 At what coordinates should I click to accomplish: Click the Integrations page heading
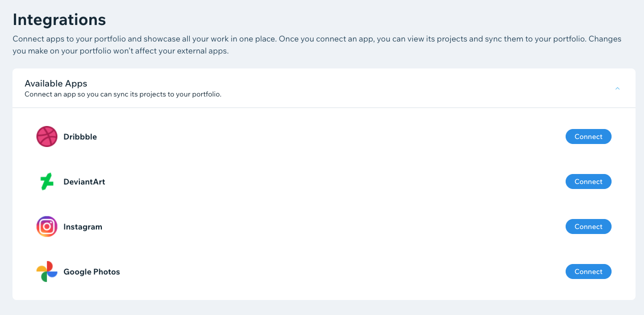tap(59, 19)
